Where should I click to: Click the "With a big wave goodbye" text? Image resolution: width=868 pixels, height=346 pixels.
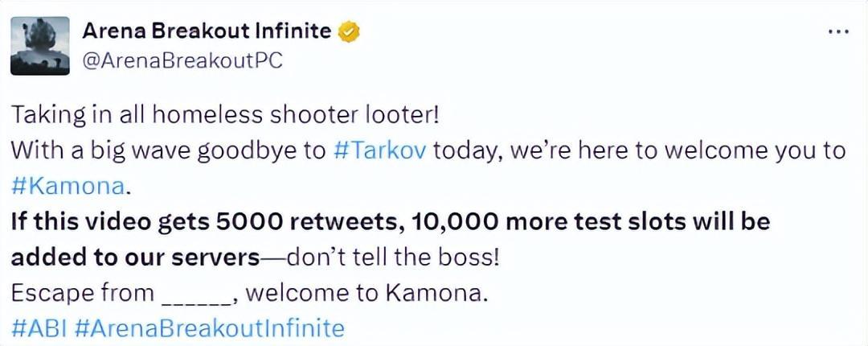169,150
